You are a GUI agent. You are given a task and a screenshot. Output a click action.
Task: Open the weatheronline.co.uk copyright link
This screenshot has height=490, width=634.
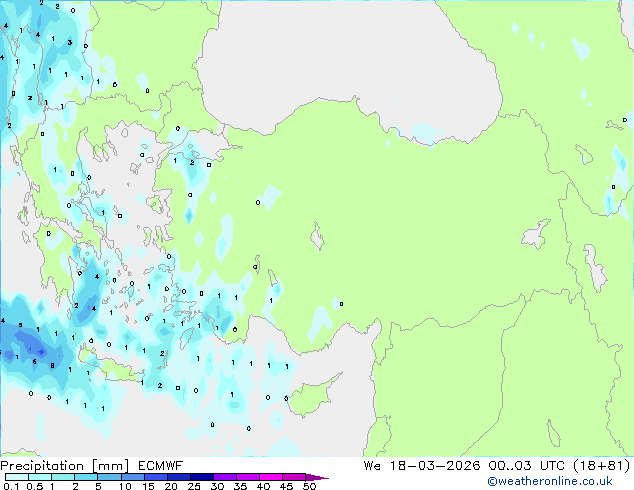550,481
